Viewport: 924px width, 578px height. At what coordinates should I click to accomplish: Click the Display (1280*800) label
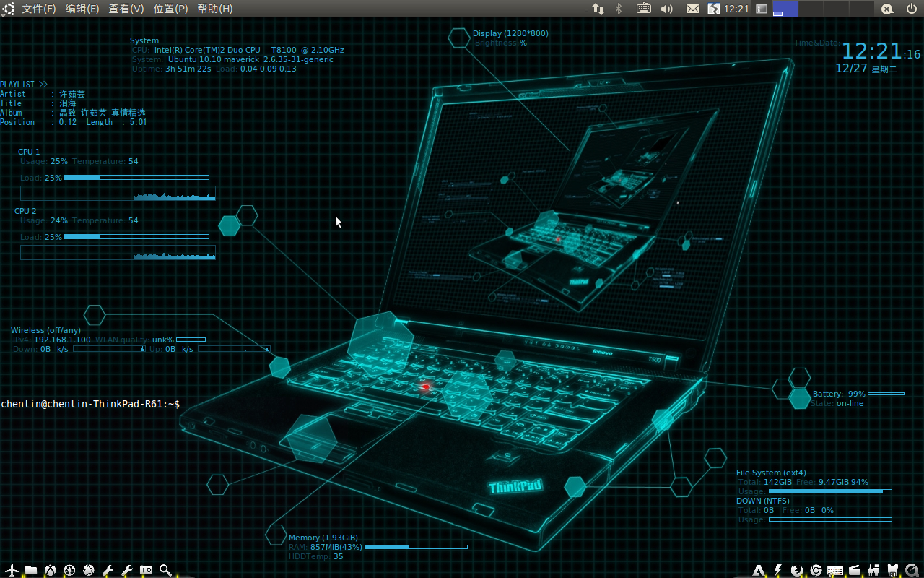(x=510, y=33)
